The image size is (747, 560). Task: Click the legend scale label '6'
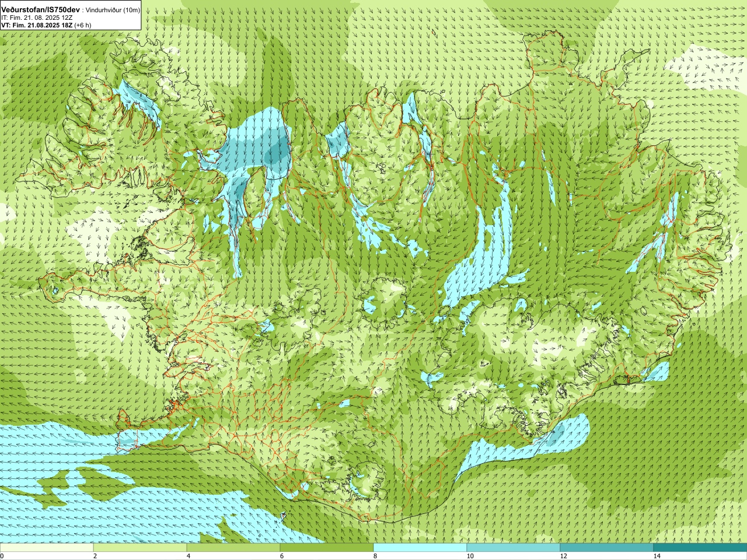point(282,556)
